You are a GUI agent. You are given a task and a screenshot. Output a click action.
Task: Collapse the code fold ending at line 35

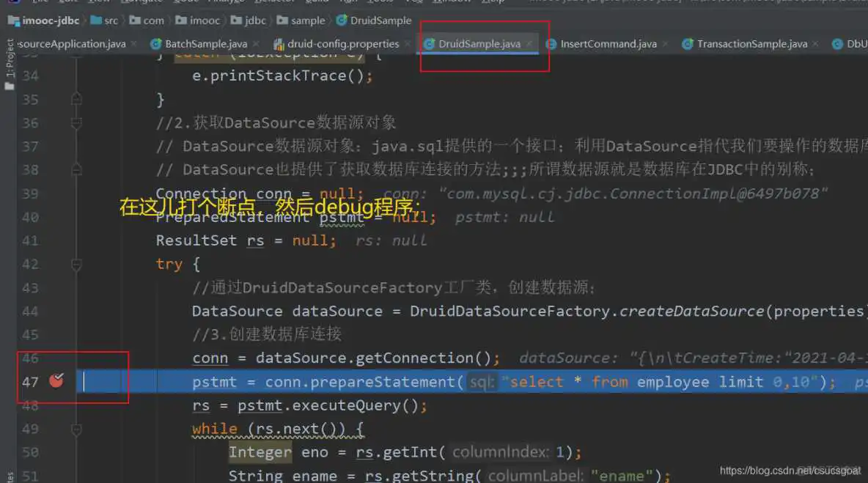(76, 99)
